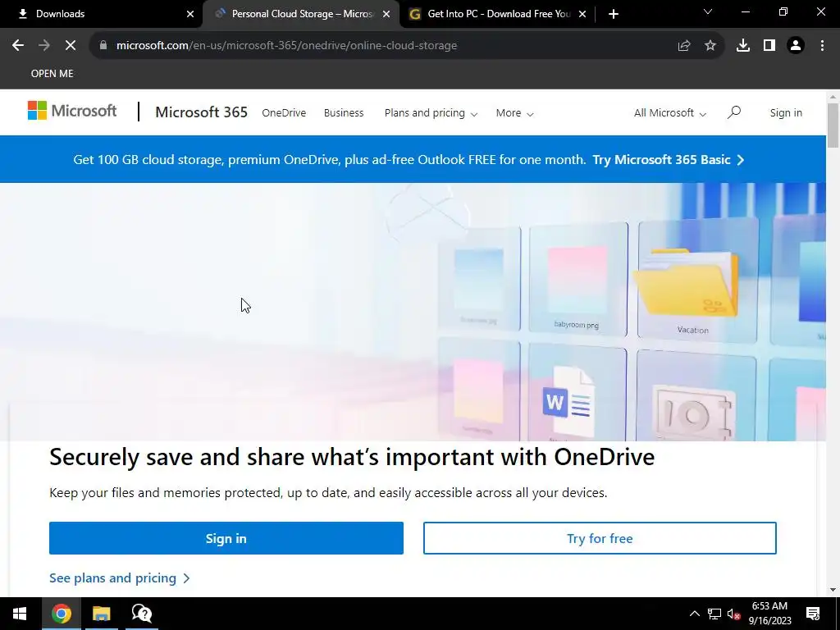This screenshot has width=840, height=630.
Task: Open the Chrome downloads tray icon
Action: point(743,46)
